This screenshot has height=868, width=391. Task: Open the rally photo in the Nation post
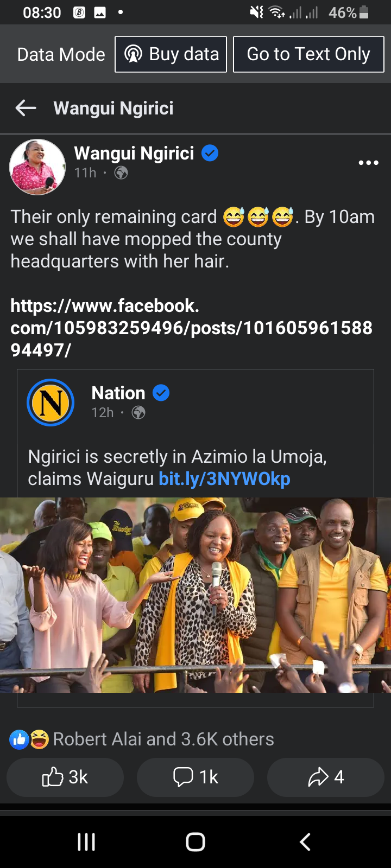(x=195, y=595)
